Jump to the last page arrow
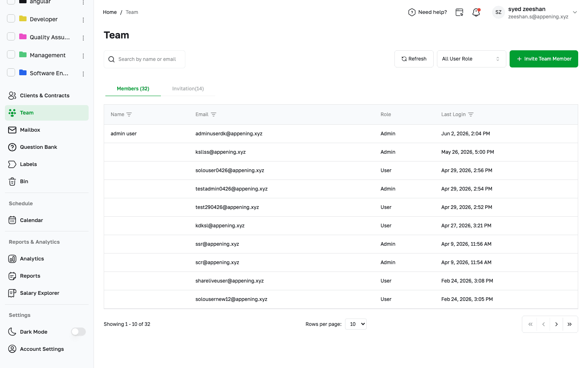This screenshot has width=588, height=368. click(570, 324)
